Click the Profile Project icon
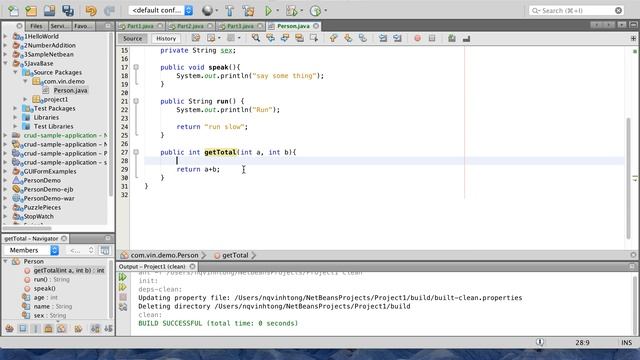This screenshot has height=360, width=640. [315, 11]
